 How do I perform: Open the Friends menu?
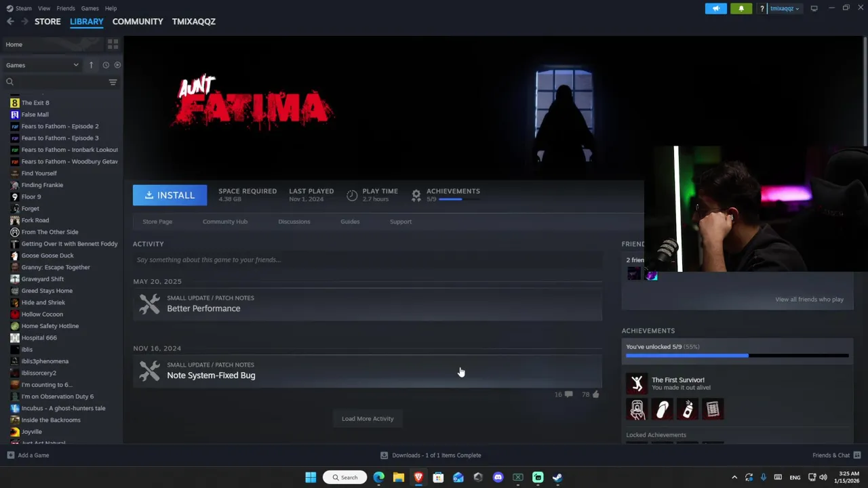click(x=66, y=8)
